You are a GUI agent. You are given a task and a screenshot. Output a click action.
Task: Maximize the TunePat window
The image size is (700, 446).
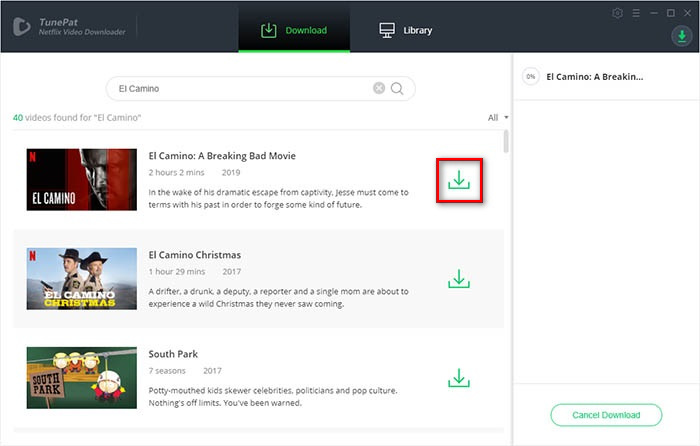pos(671,13)
